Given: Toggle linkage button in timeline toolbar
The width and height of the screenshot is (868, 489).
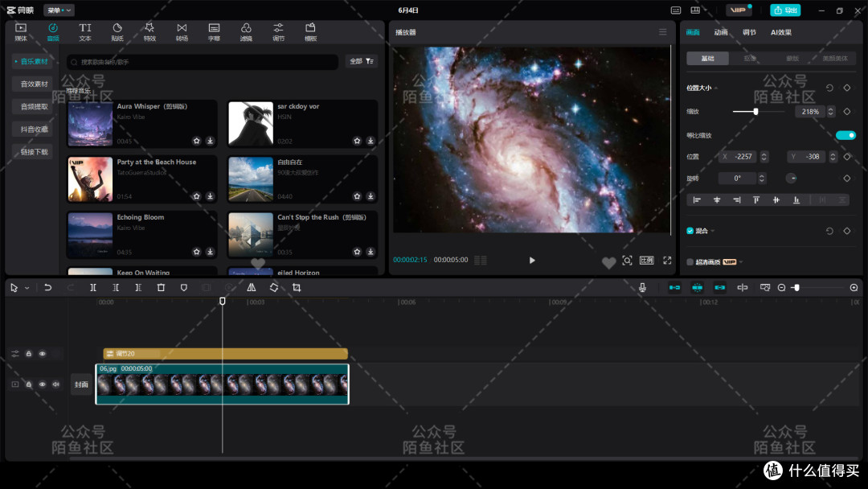Looking at the screenshot, I should (x=719, y=287).
